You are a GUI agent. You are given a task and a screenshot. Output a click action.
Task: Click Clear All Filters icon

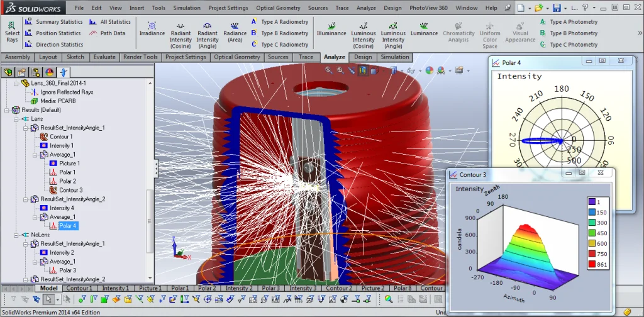tap(25, 299)
